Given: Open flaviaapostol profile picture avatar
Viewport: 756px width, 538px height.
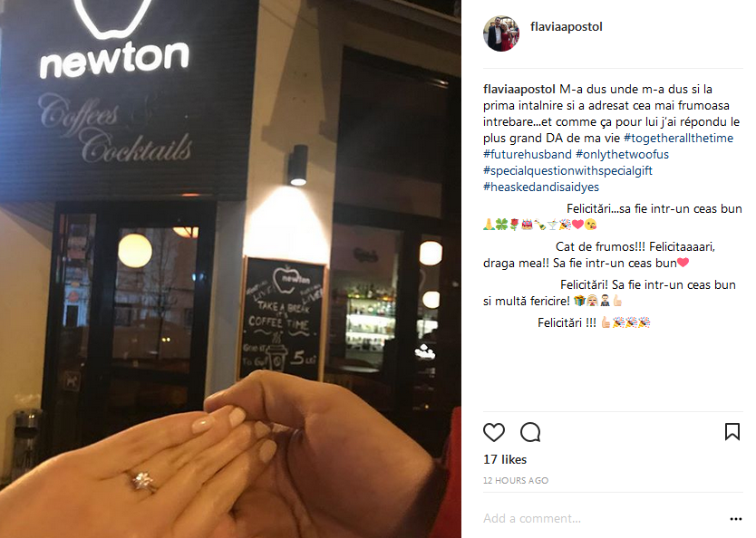Looking at the screenshot, I should coord(501,34).
